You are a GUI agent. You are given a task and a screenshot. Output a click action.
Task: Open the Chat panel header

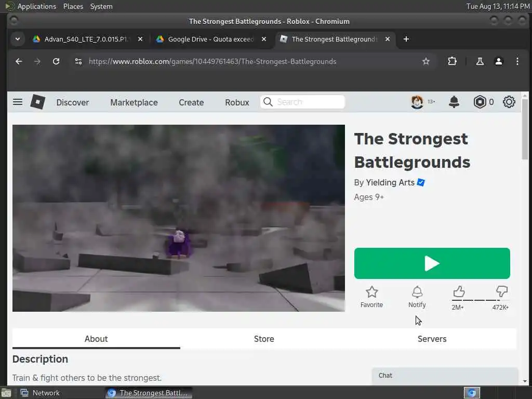(445, 376)
